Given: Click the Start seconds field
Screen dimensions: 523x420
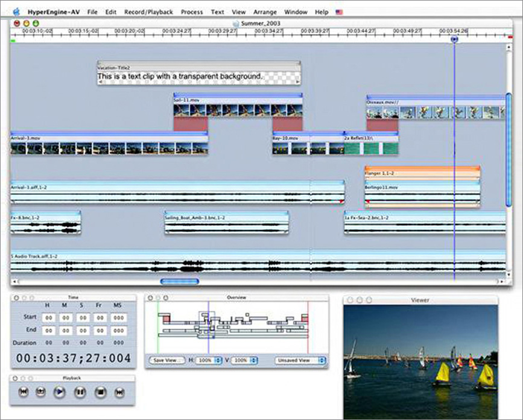Looking at the screenshot, I should coord(83,317).
